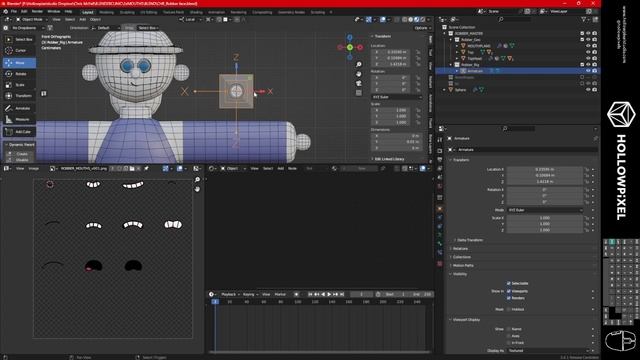This screenshot has width=640, height=360.
Task: Click the timeline horizontal scrollbar
Action: tap(319, 352)
